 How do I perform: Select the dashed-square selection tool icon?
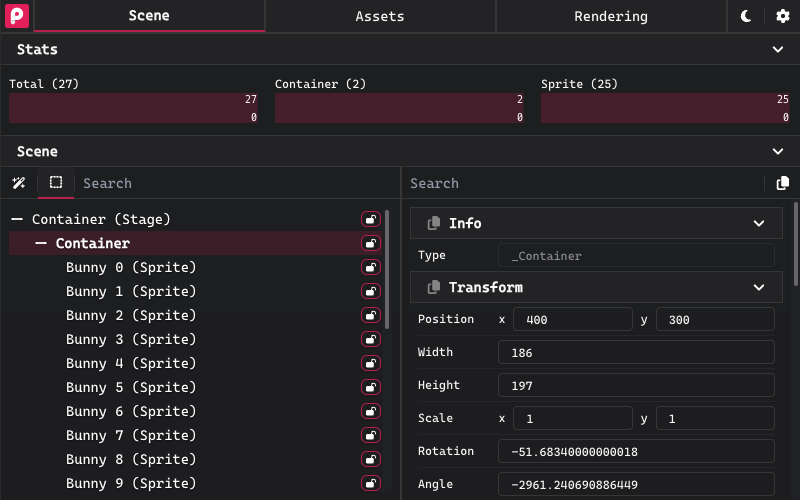[56, 183]
